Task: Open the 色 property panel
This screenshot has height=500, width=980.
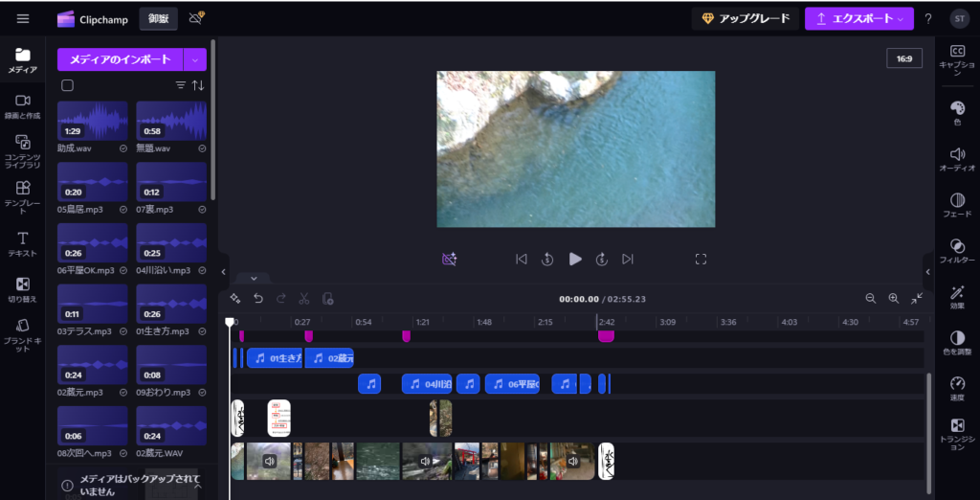Action: (x=957, y=113)
